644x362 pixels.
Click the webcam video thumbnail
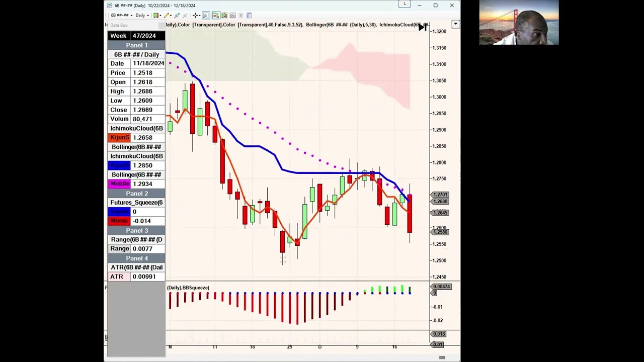(x=519, y=22)
